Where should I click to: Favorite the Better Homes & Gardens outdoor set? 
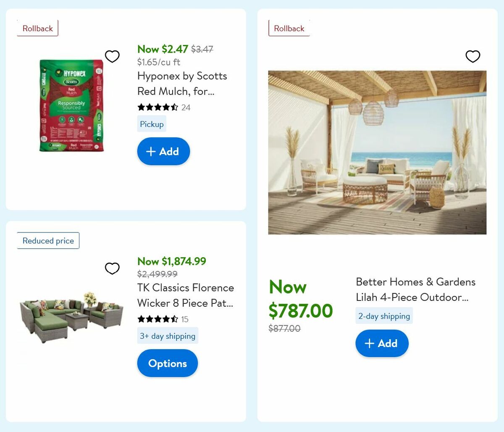click(473, 56)
